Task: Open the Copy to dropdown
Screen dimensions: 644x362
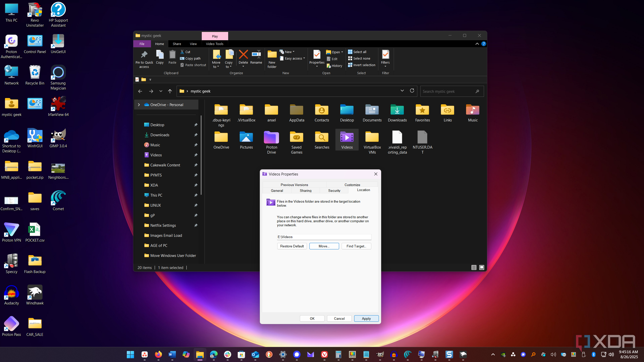Action: (229, 65)
